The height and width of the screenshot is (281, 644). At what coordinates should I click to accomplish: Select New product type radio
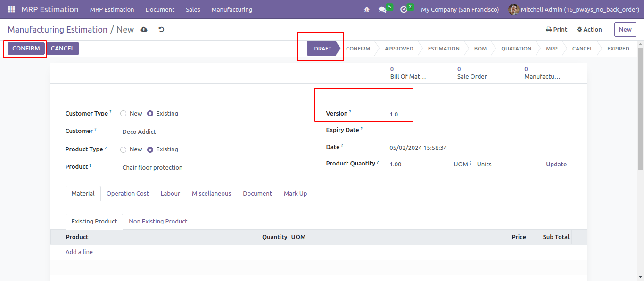click(124, 149)
